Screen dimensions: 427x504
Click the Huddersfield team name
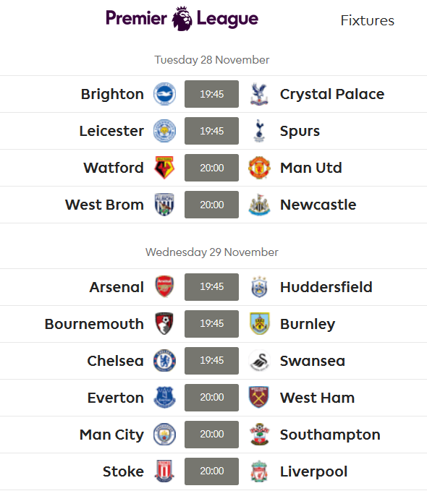tap(326, 287)
